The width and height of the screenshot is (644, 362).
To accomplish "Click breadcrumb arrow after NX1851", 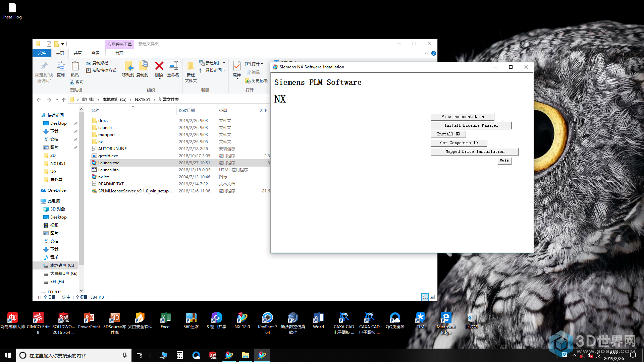I will [154, 100].
